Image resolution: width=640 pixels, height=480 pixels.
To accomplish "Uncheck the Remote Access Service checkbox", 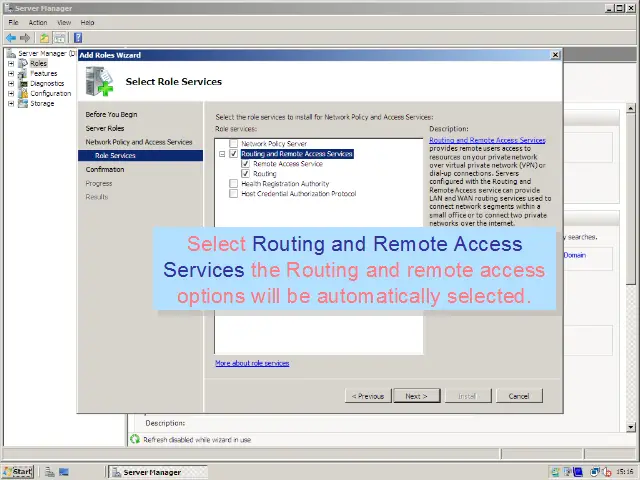I will (x=246, y=164).
